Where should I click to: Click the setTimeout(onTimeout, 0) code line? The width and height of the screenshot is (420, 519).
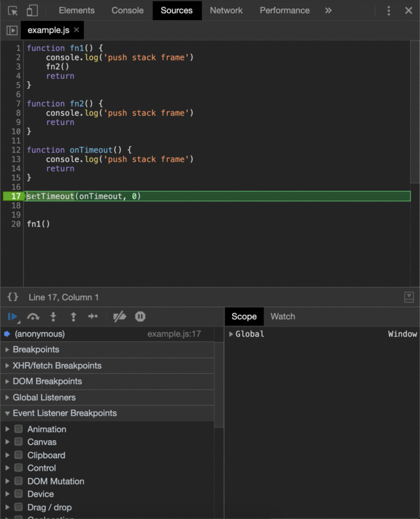84,196
